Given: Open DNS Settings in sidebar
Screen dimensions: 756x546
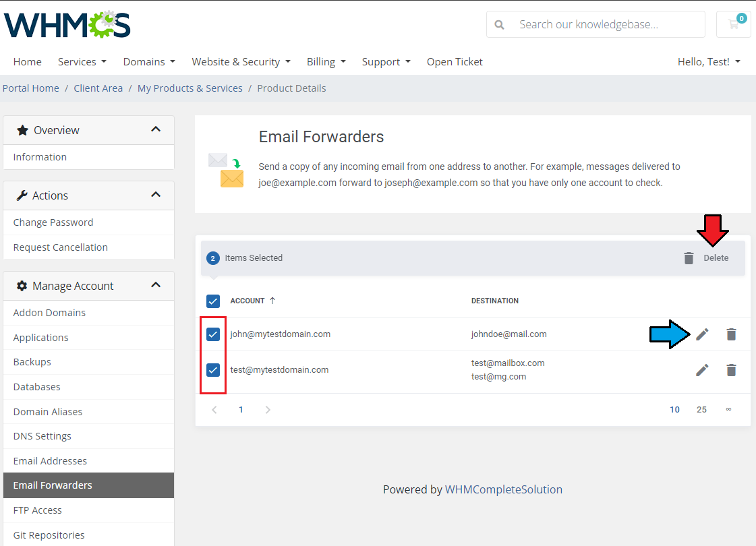Looking at the screenshot, I should coord(89,436).
